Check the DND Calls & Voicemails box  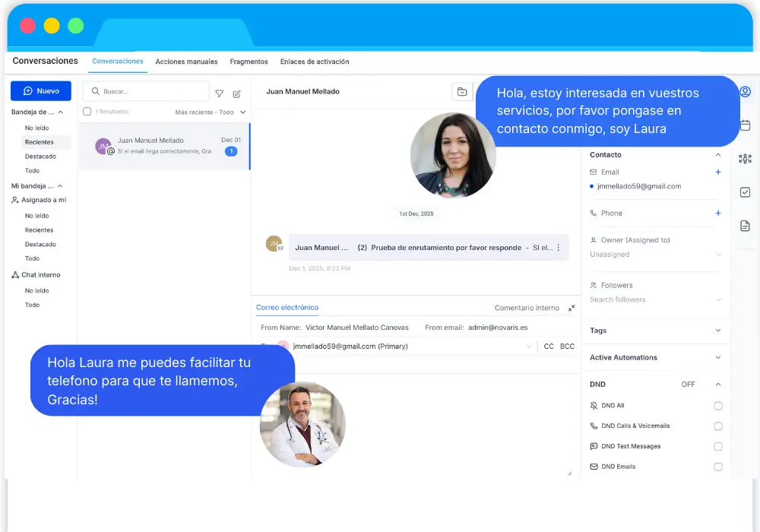pos(717,426)
